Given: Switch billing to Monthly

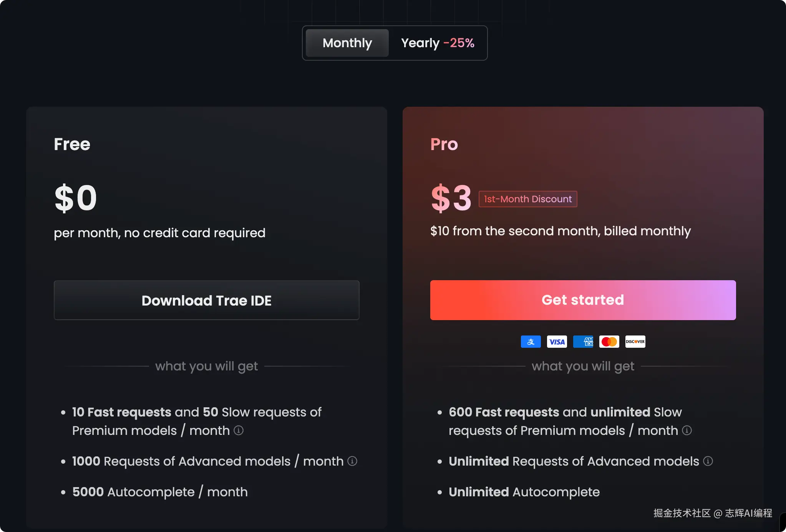Looking at the screenshot, I should point(347,43).
